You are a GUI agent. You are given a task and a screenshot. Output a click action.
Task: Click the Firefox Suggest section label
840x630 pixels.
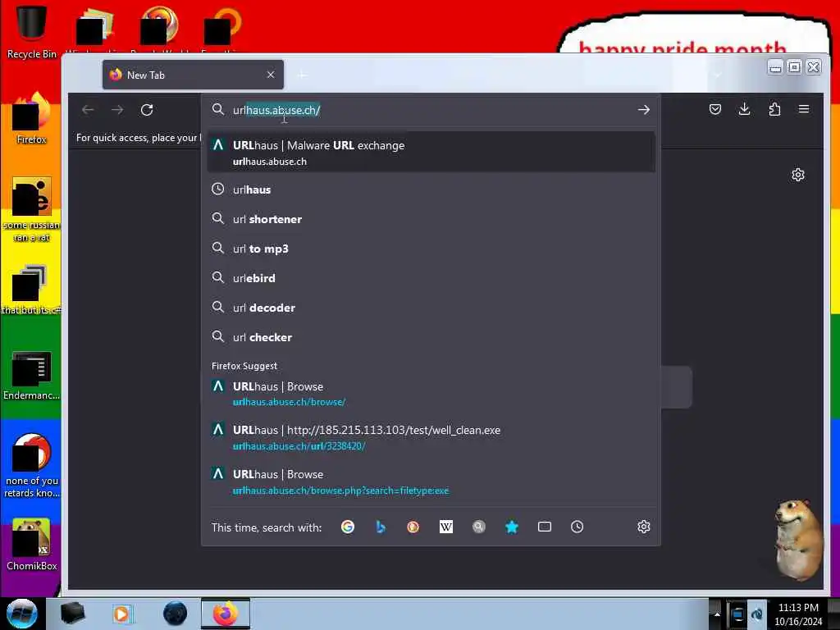(244, 366)
